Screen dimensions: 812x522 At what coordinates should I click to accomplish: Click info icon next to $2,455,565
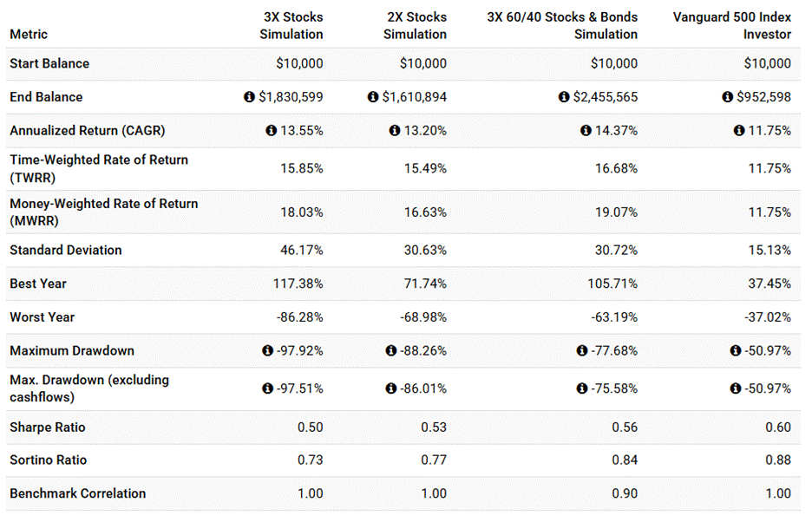pyautogui.click(x=564, y=97)
